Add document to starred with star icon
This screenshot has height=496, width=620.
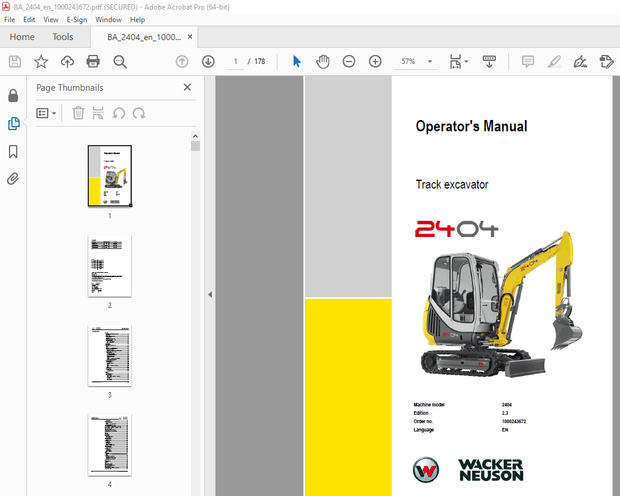pyautogui.click(x=41, y=62)
